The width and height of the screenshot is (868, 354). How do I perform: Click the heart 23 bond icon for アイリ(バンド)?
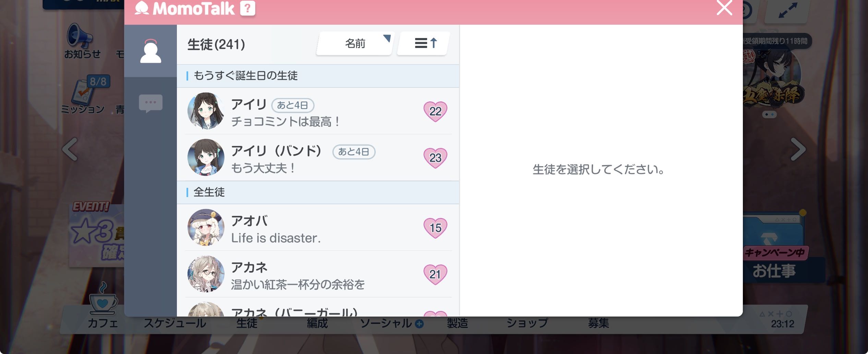[x=435, y=158]
